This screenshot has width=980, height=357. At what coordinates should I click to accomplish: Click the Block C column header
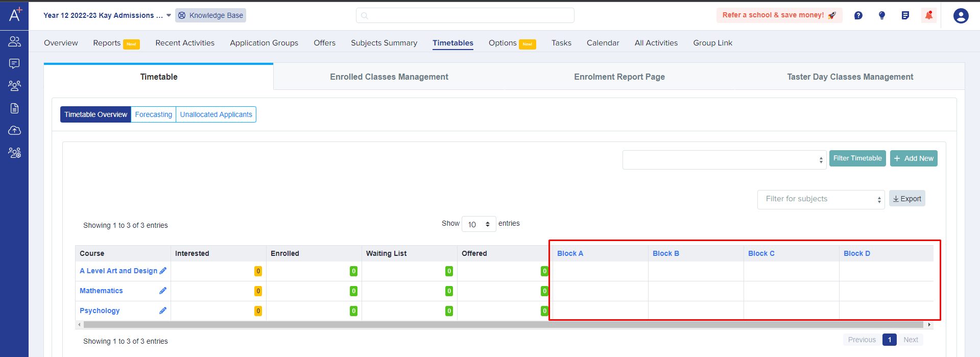[761, 253]
